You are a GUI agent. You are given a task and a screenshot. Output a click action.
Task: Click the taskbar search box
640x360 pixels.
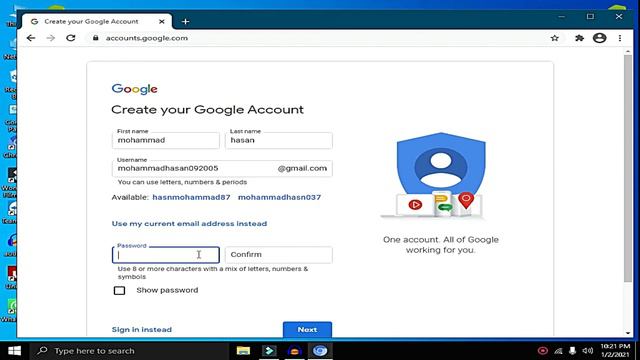(129, 351)
